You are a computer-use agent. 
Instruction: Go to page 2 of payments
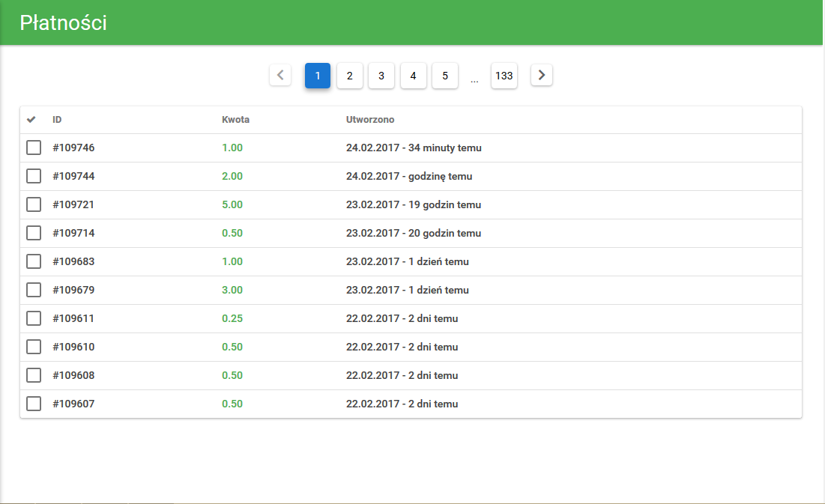point(350,76)
